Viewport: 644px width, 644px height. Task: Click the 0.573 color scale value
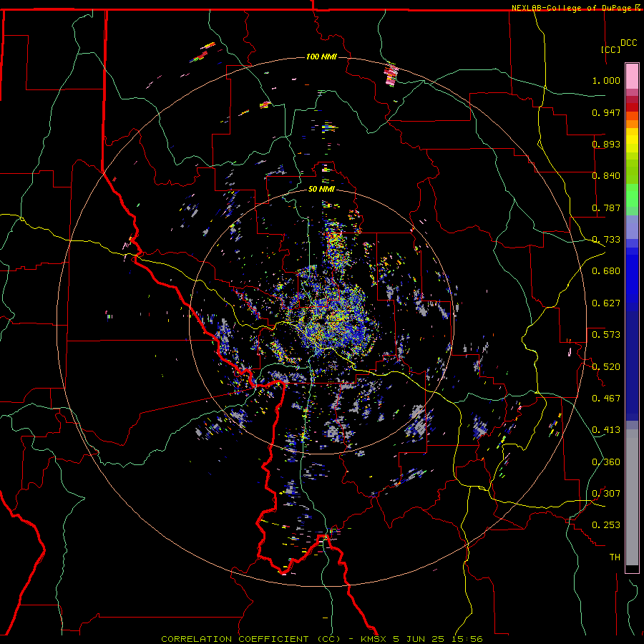tap(606, 335)
